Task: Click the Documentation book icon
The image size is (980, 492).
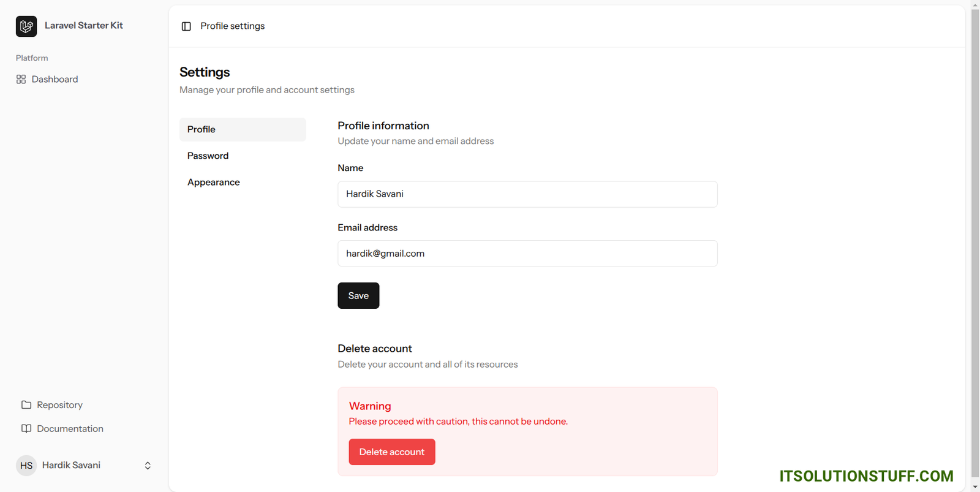Action: coord(26,429)
